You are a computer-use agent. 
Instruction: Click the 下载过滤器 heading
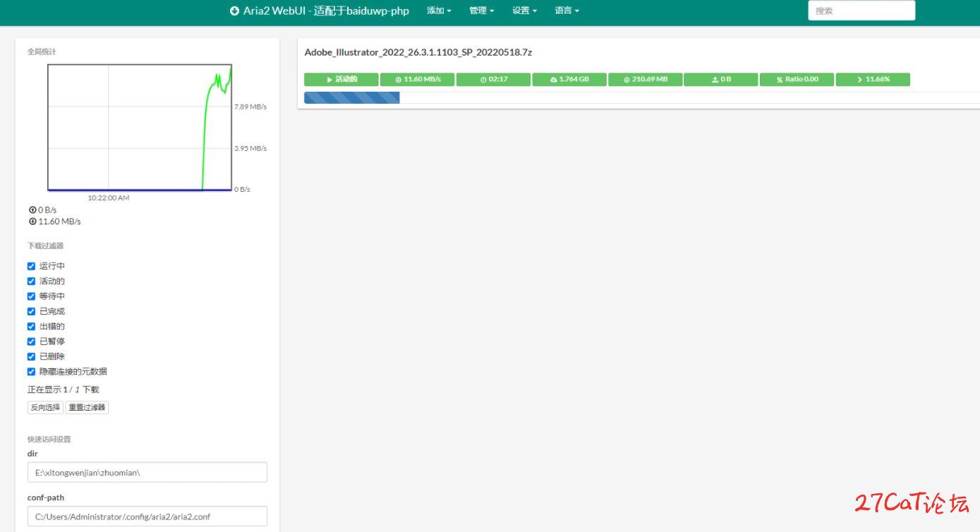tap(45, 246)
